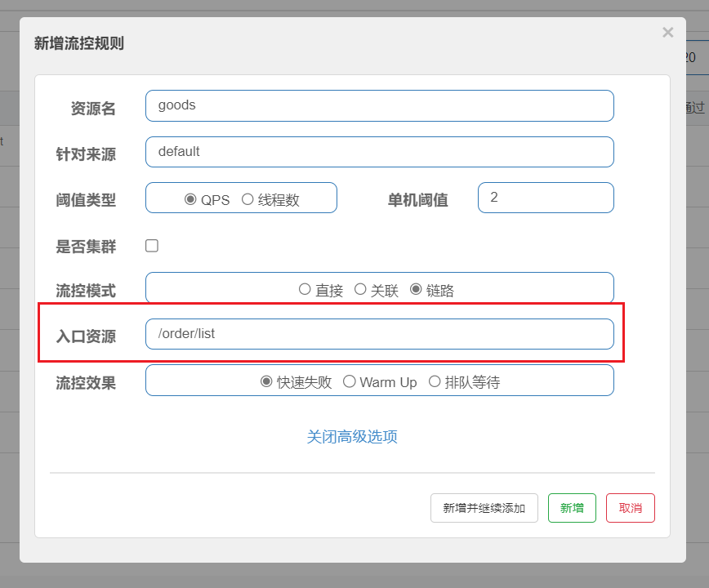Click the 新增流控规则 dialog title
This screenshot has height=588, width=709.
coord(79,43)
